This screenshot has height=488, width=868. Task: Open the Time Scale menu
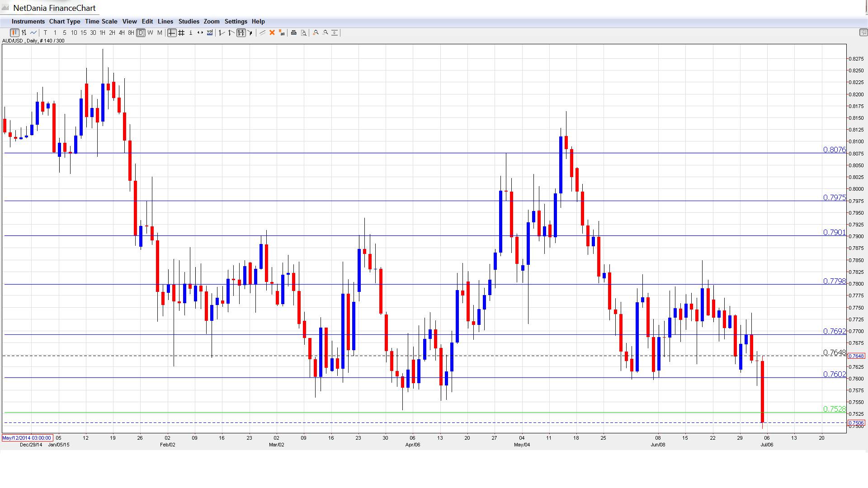(x=101, y=21)
